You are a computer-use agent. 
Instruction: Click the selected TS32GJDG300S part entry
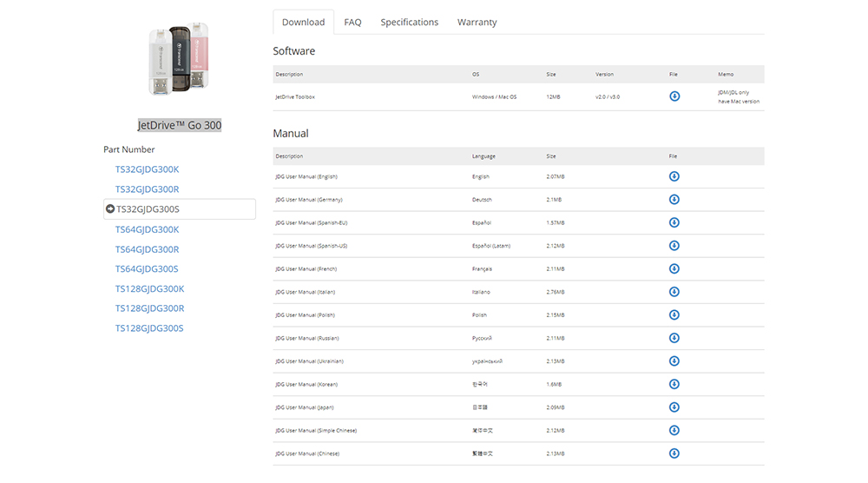[179, 209]
